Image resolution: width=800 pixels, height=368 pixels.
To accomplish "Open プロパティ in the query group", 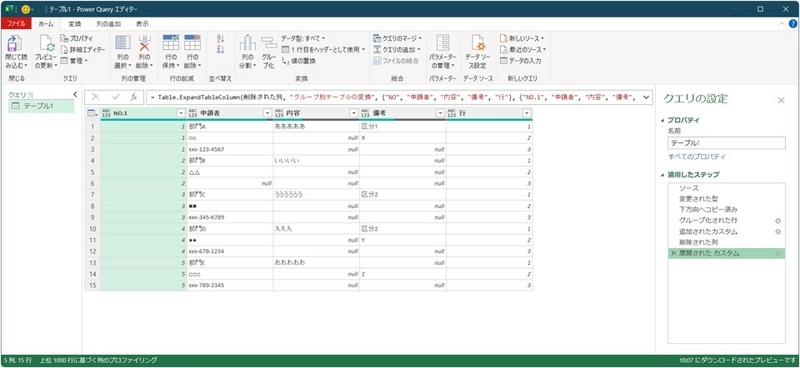I will point(77,38).
